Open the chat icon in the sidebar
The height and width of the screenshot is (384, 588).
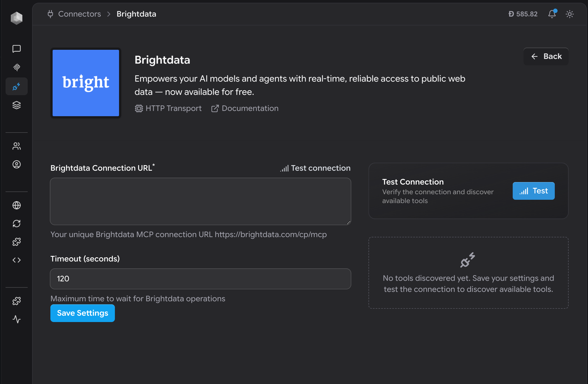(17, 49)
